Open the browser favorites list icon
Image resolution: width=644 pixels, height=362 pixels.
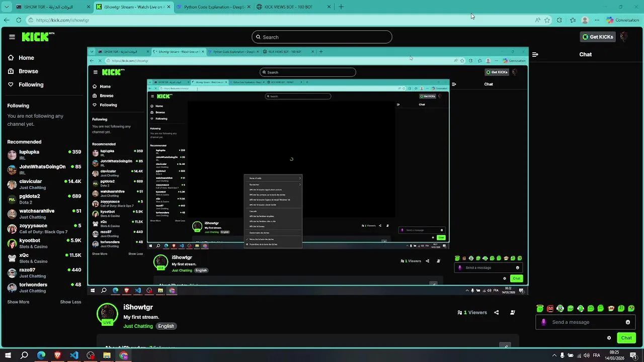(573, 20)
